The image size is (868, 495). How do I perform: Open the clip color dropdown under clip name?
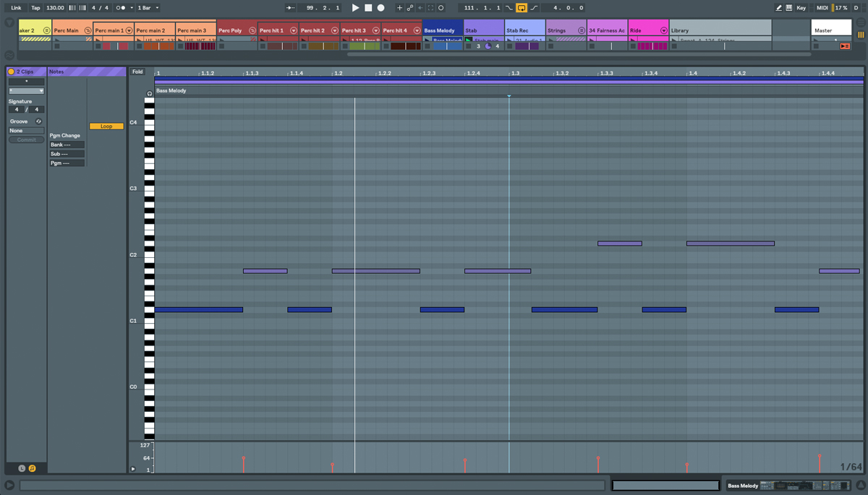(x=26, y=91)
